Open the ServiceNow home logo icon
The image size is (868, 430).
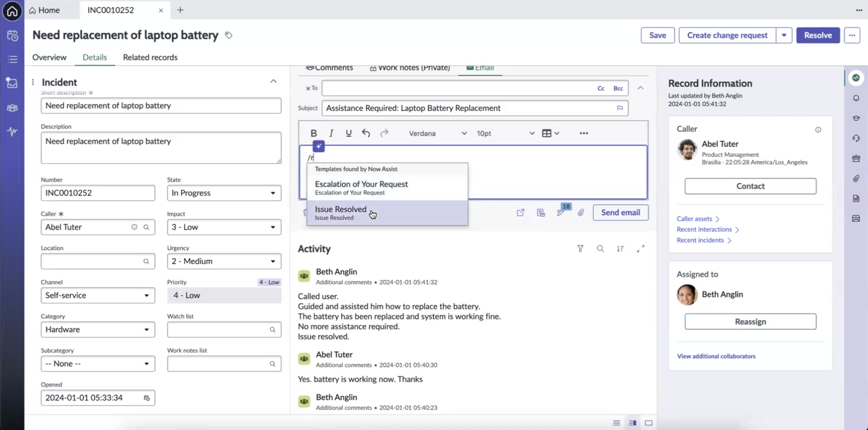[x=12, y=11]
